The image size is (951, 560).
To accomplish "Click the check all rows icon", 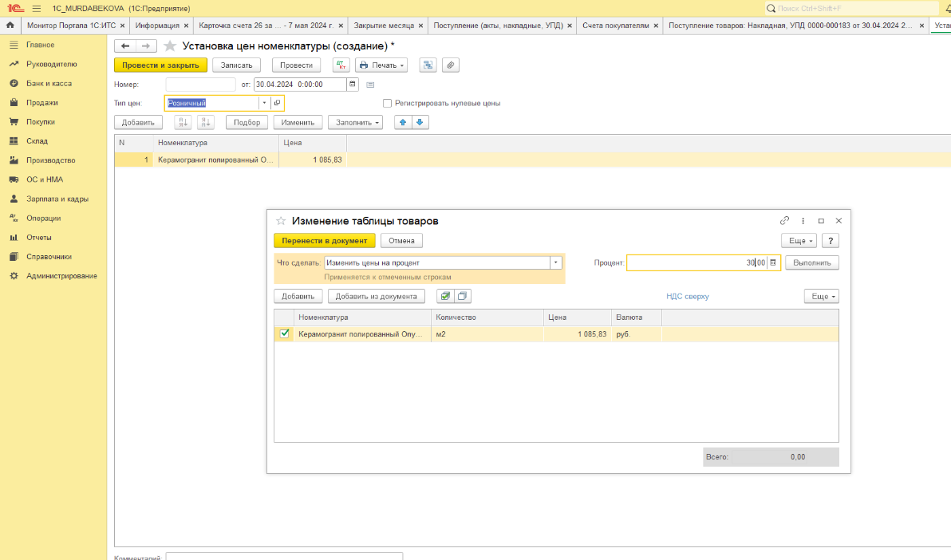I will 445,296.
